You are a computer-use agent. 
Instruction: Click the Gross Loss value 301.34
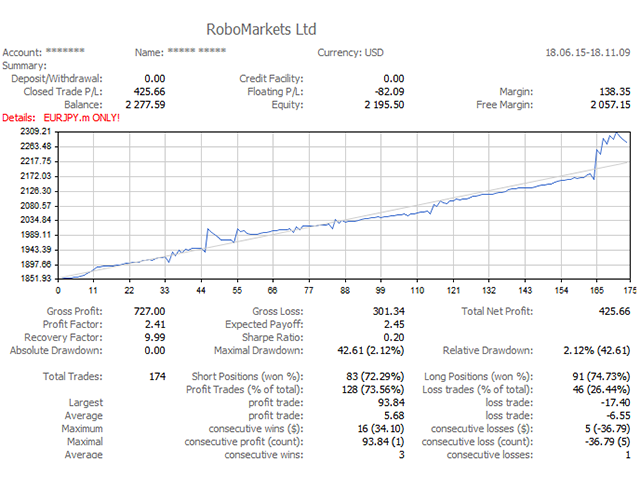pyautogui.click(x=389, y=311)
